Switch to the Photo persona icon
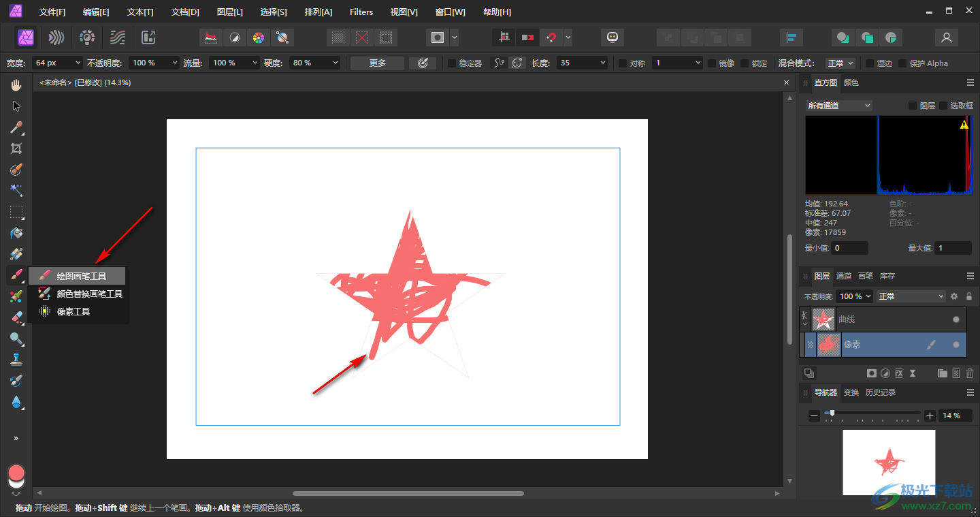The height and width of the screenshot is (517, 980). 27,37
